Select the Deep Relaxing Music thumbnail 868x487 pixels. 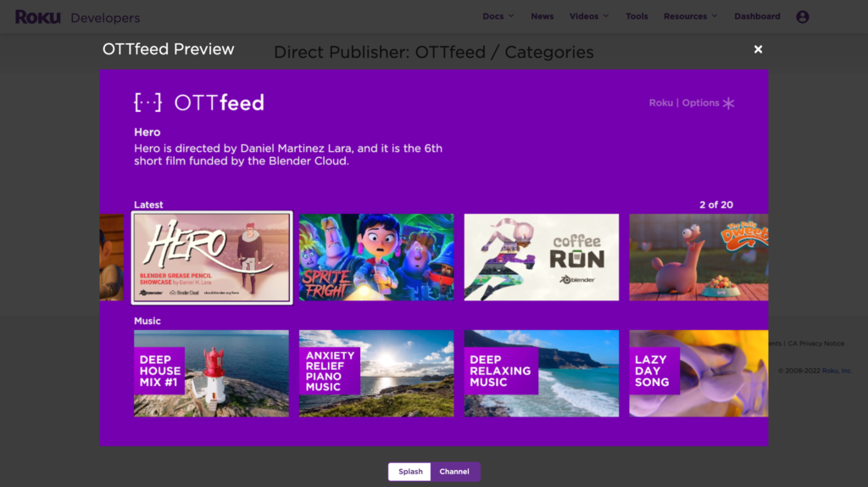542,373
